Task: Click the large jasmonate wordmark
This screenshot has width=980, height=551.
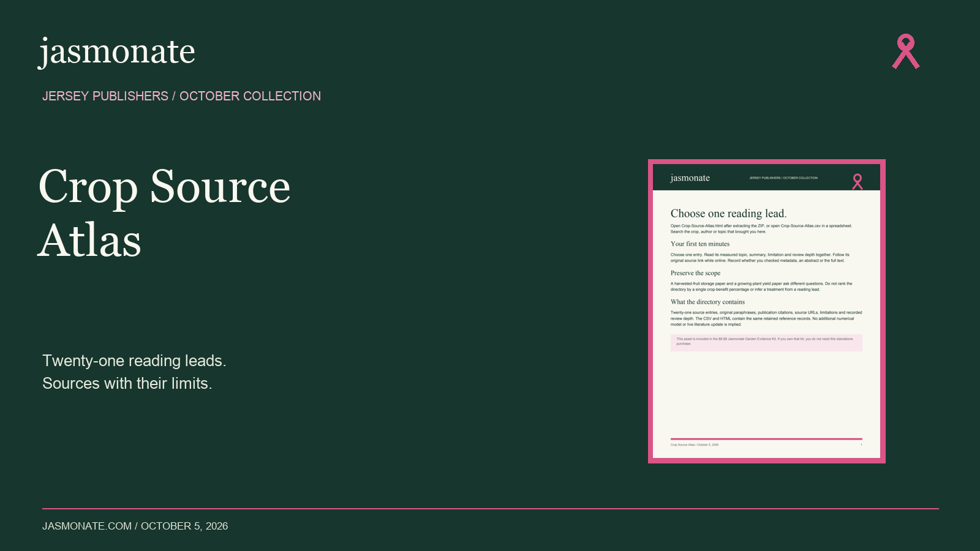Action: pyautogui.click(x=117, y=52)
